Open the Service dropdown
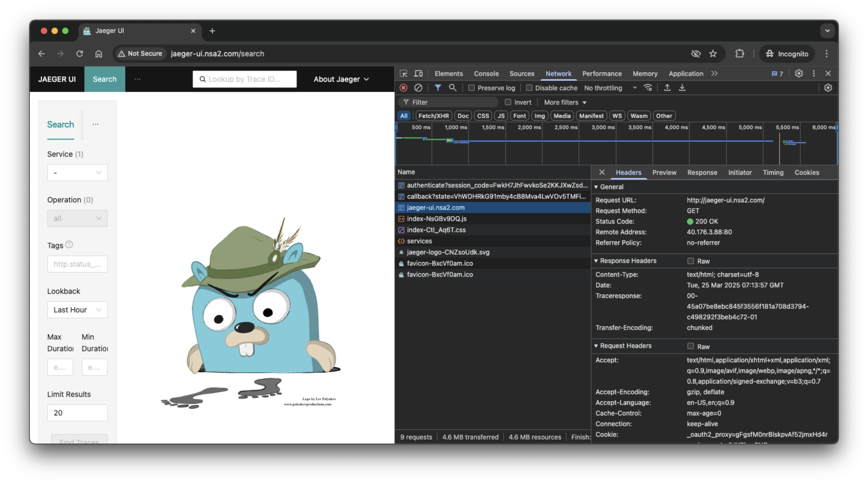The width and height of the screenshot is (868, 483). coord(77,173)
